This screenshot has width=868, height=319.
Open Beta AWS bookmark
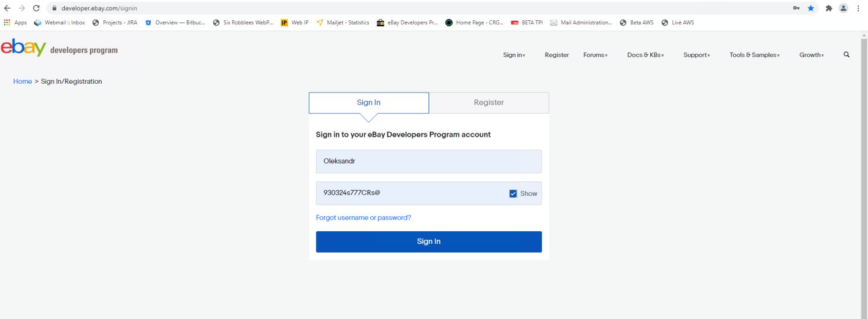coord(637,23)
